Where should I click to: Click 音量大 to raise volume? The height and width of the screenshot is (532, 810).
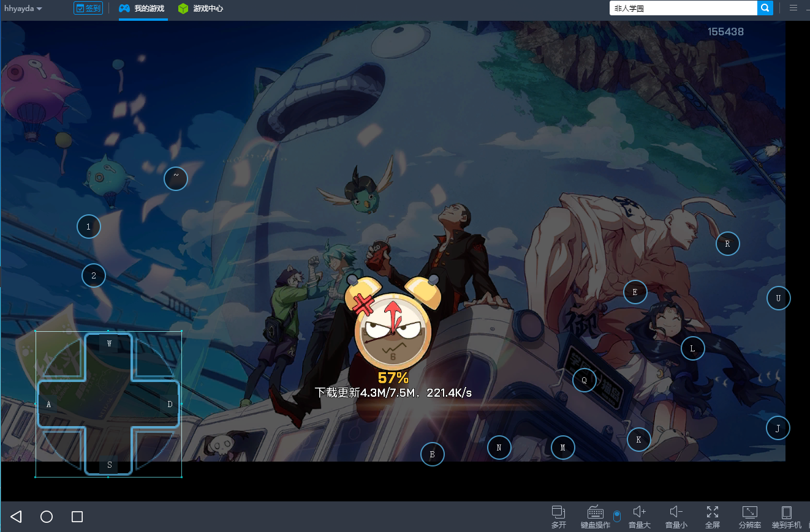tap(640, 517)
